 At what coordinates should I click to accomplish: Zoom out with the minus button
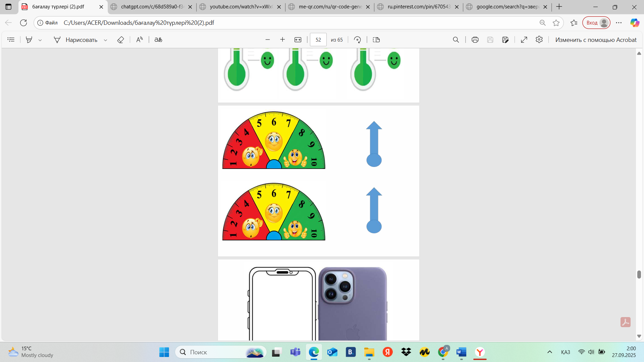267,40
